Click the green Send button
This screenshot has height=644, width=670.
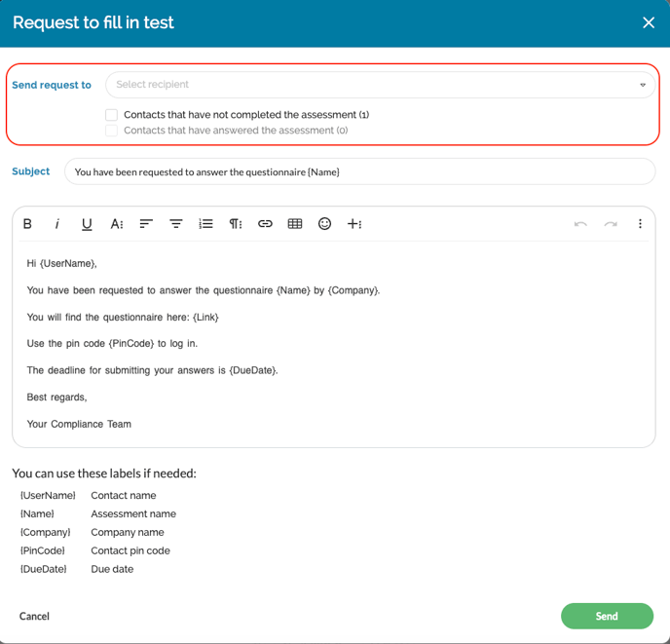tap(607, 616)
